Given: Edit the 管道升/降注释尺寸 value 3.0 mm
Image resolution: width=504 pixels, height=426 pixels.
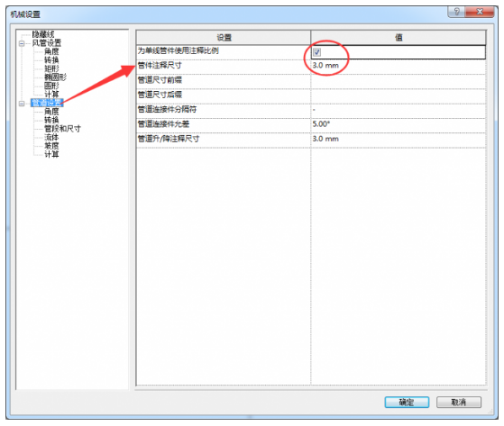Looking at the screenshot, I should pyautogui.click(x=399, y=140).
